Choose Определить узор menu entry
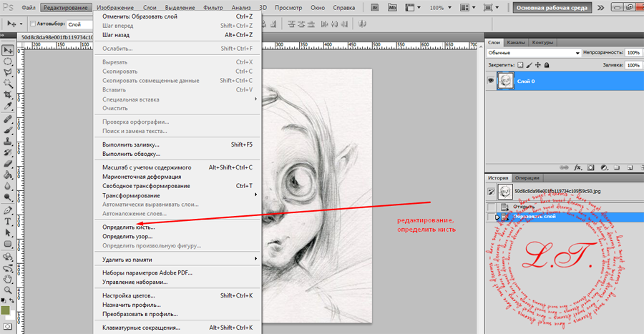Image resolution: width=644 pixels, height=334 pixels. click(177, 236)
